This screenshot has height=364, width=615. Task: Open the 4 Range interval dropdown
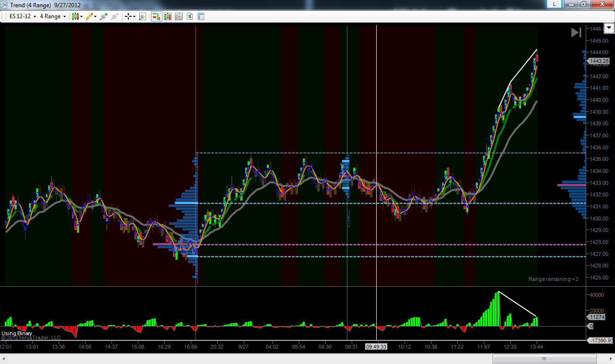(53, 16)
